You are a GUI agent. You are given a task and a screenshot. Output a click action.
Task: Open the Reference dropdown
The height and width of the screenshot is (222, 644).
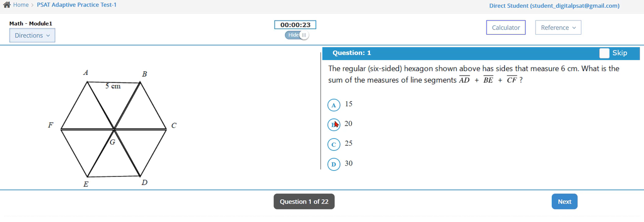pyautogui.click(x=558, y=28)
